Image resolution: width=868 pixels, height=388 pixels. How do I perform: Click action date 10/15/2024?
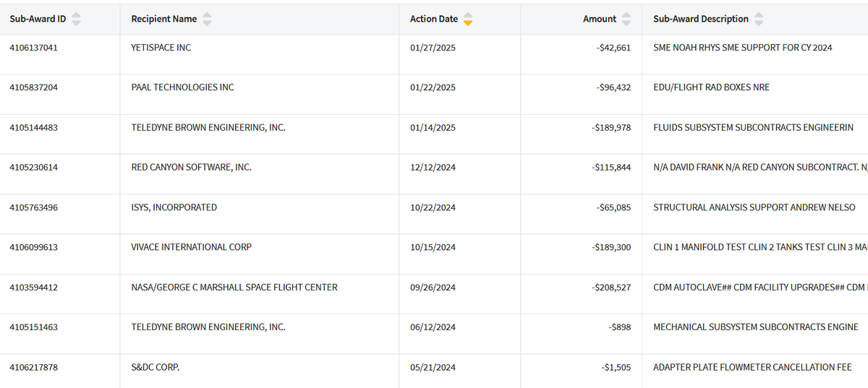pyautogui.click(x=433, y=247)
